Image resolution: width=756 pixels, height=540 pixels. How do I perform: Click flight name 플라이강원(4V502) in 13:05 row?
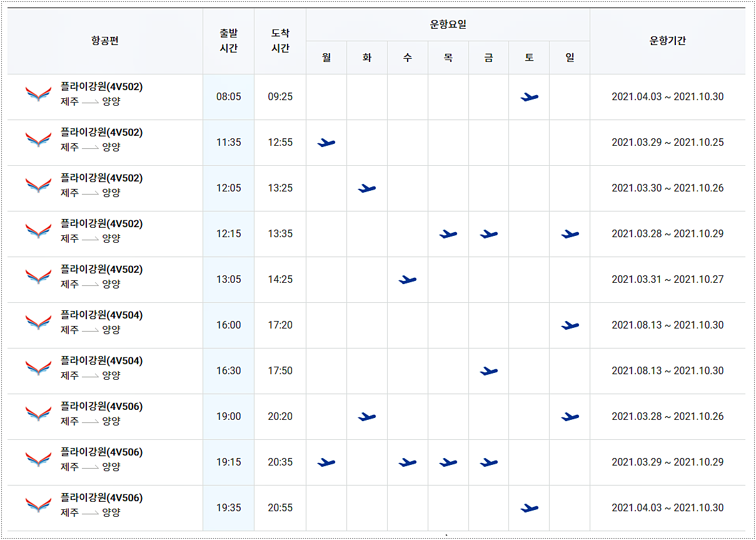coord(101,270)
